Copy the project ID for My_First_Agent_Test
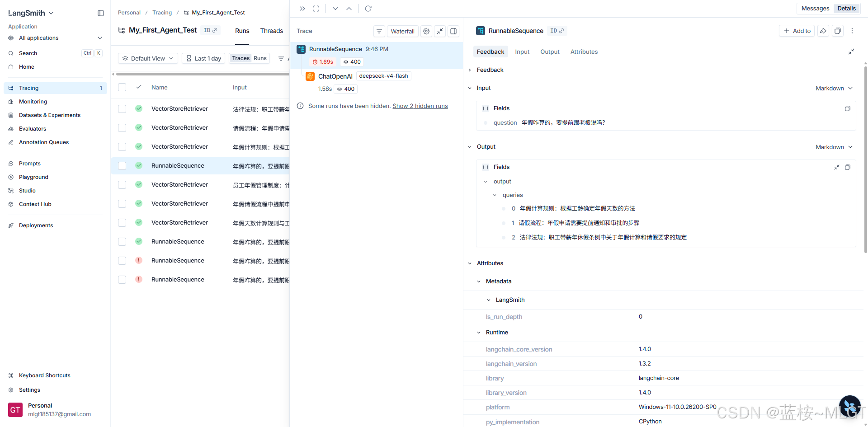The image size is (868, 427). [x=211, y=30]
